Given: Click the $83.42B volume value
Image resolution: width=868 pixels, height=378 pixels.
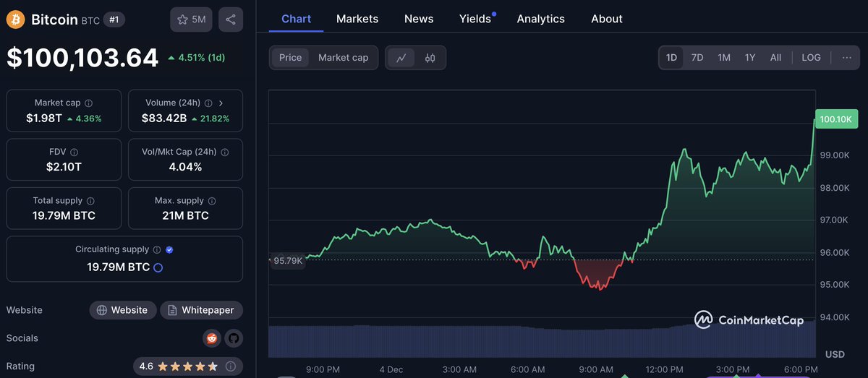Looking at the screenshot, I should (166, 118).
